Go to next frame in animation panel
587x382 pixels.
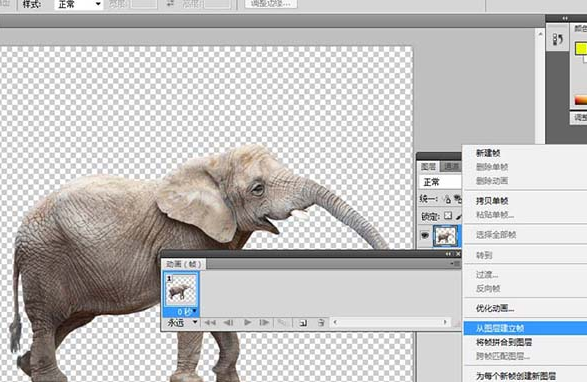click(x=264, y=322)
